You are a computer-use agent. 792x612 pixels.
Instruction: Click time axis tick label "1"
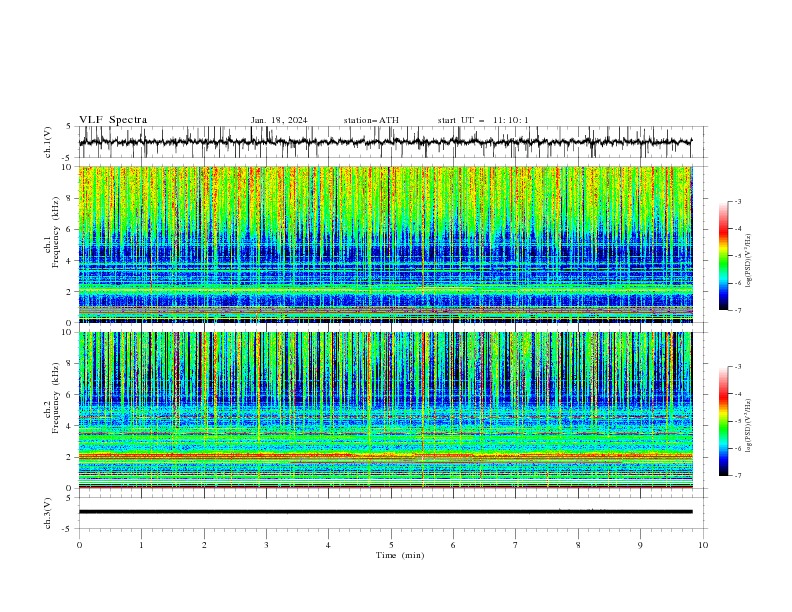141,545
